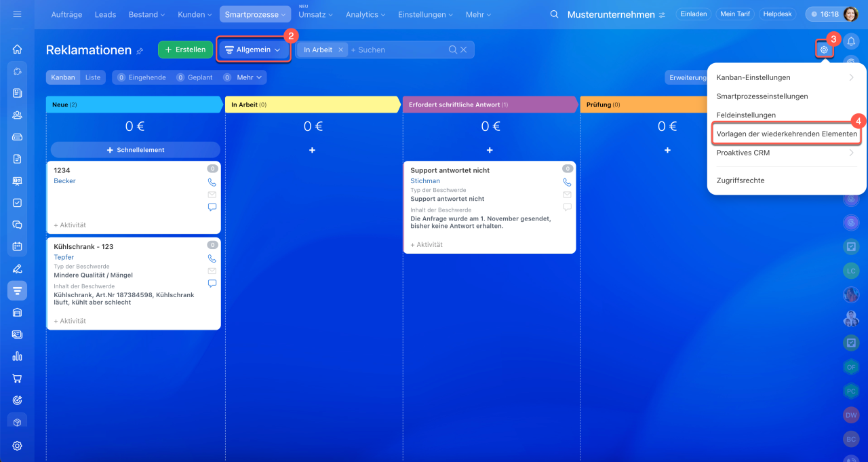Open the gear settings button near the bell
This screenshot has width=868, height=462.
click(824, 49)
